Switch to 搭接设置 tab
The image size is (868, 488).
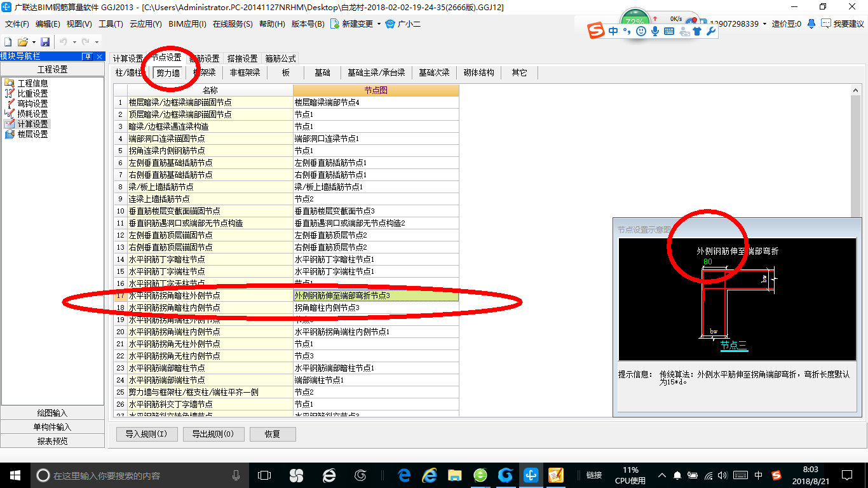coord(242,58)
